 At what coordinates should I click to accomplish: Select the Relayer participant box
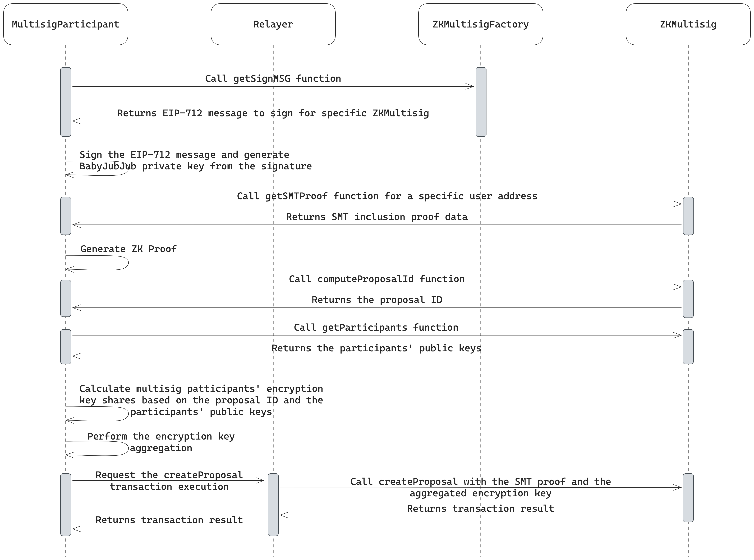click(273, 24)
